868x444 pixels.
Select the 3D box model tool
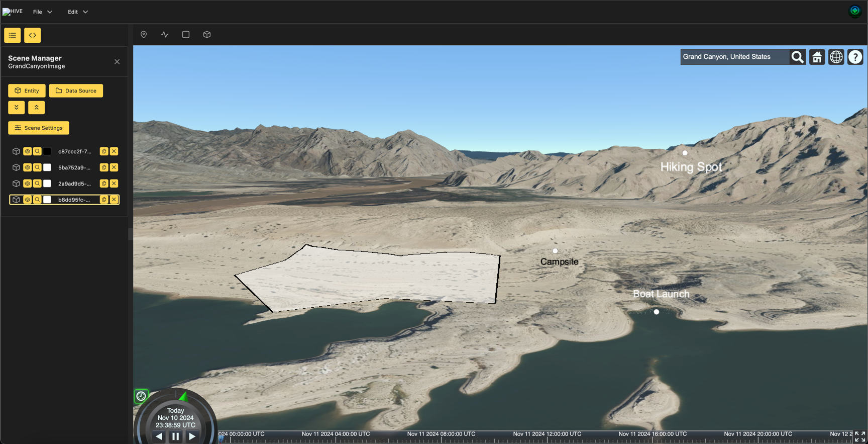[207, 35]
